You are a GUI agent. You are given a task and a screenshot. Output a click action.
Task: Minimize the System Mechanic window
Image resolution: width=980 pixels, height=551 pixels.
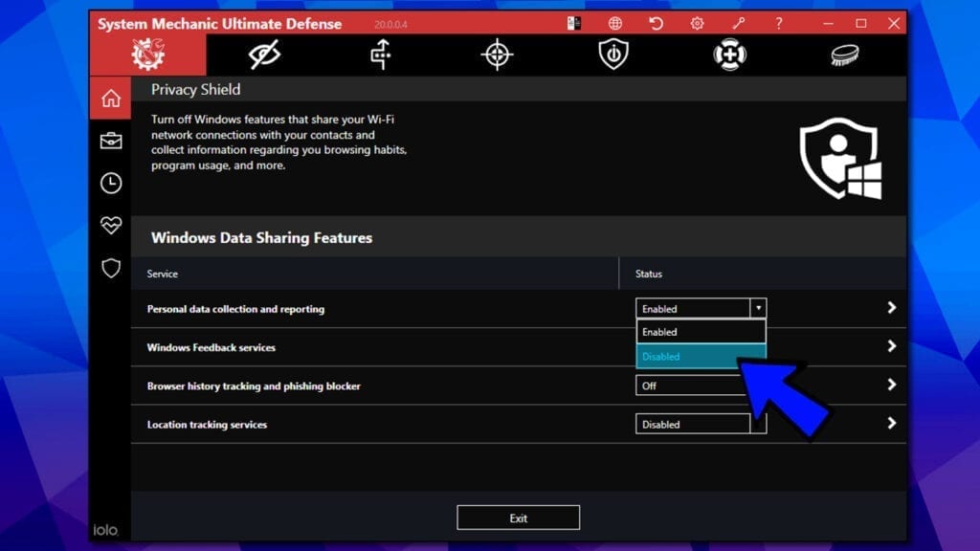(828, 24)
